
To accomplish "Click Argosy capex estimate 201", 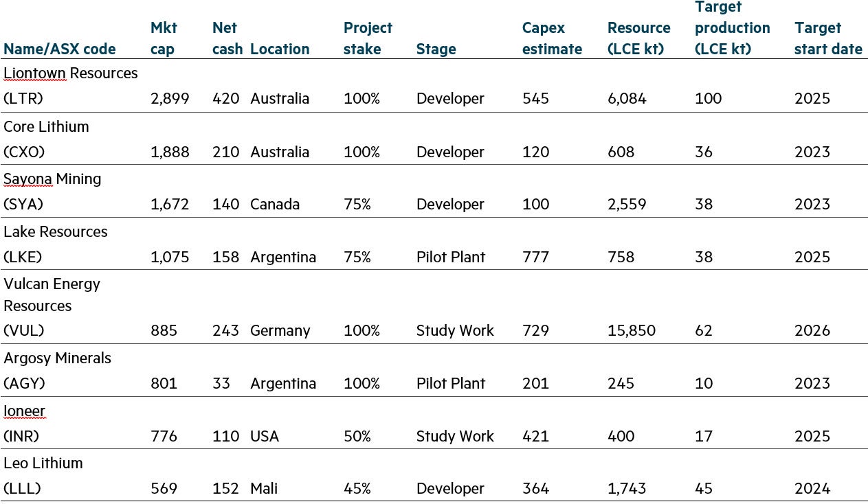I will pos(536,383).
